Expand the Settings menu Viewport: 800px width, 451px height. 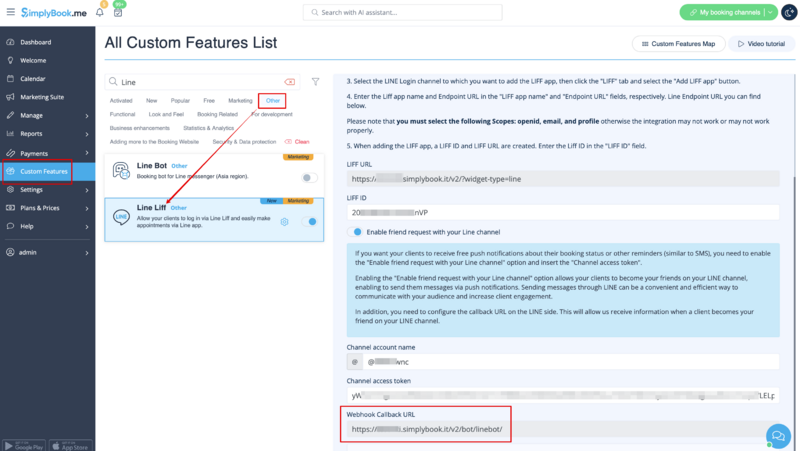(x=47, y=190)
